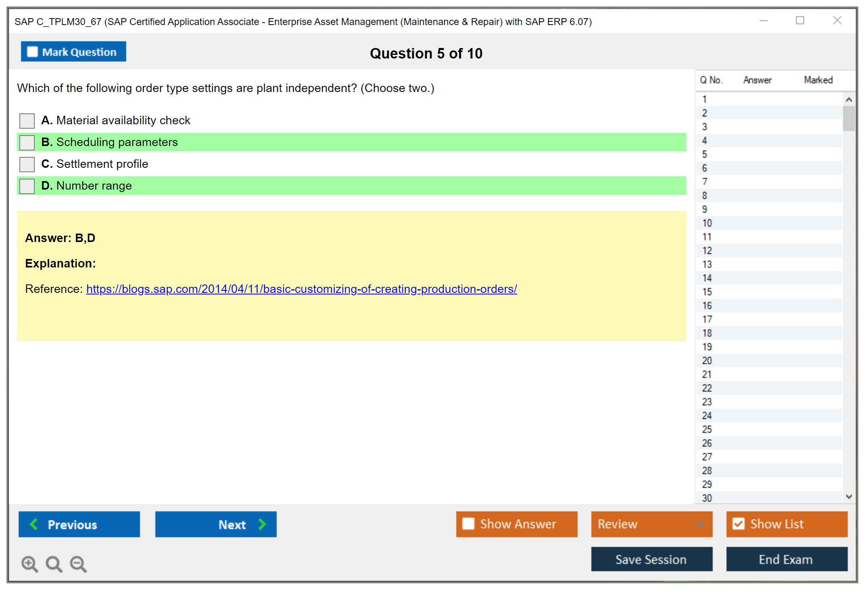This screenshot has height=593, width=868.
Task: Check option A Material availability check
Action: pos(27,121)
